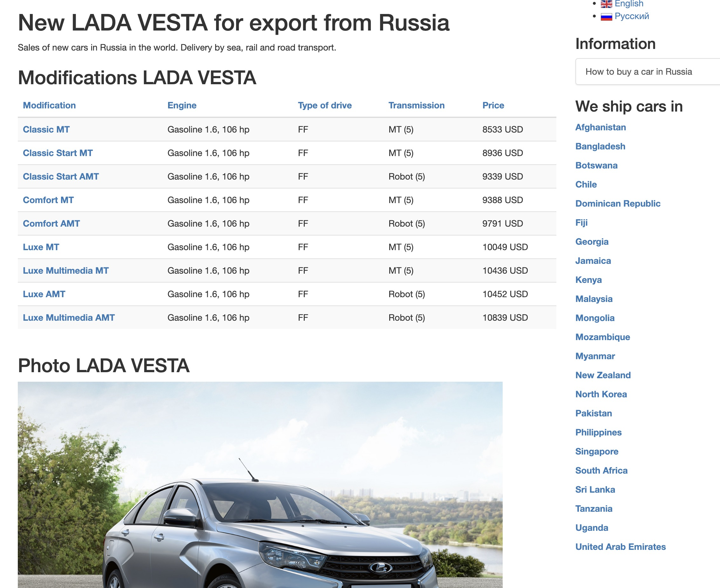
Task: Click the Engine column header
Action: 182,105
